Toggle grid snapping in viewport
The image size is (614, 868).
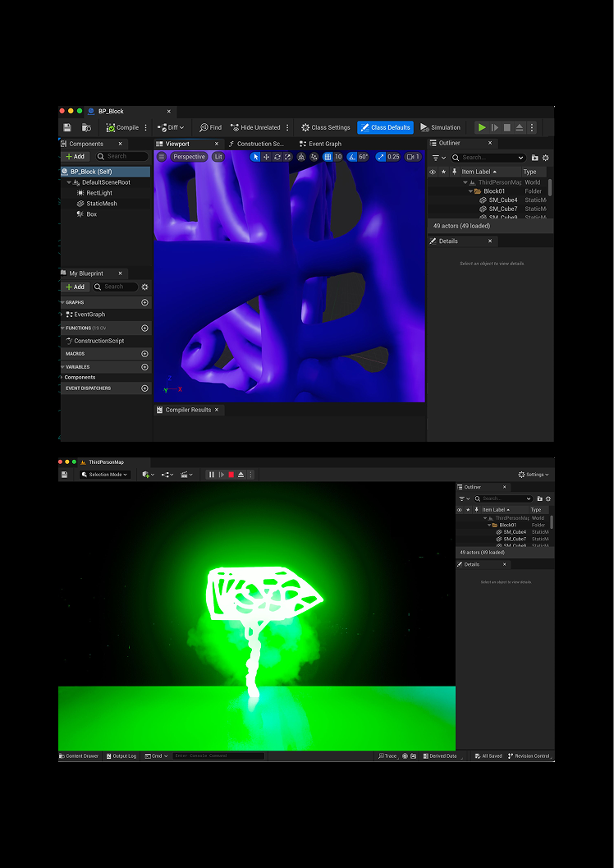coord(328,157)
